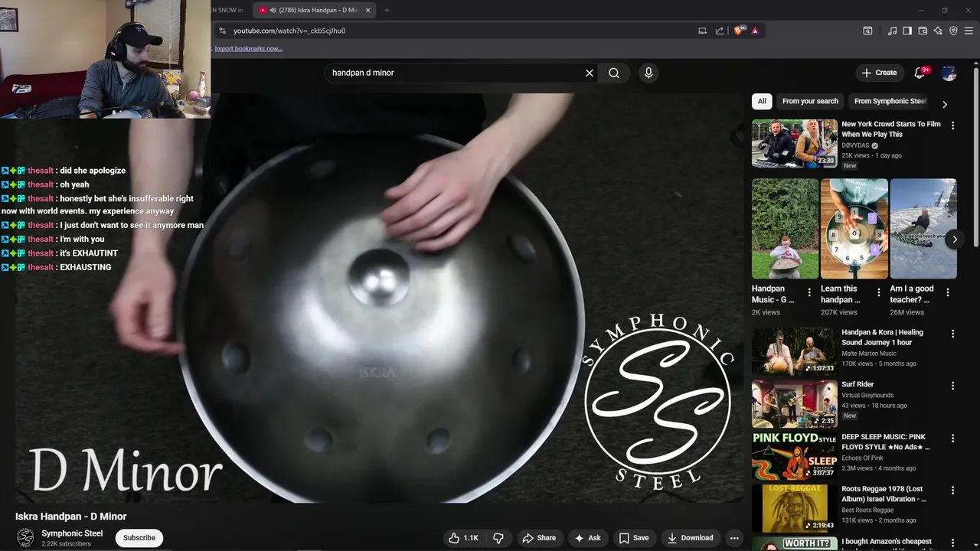This screenshot has width=980, height=551.
Task: Click the install app icon in address bar
Action: [702, 31]
